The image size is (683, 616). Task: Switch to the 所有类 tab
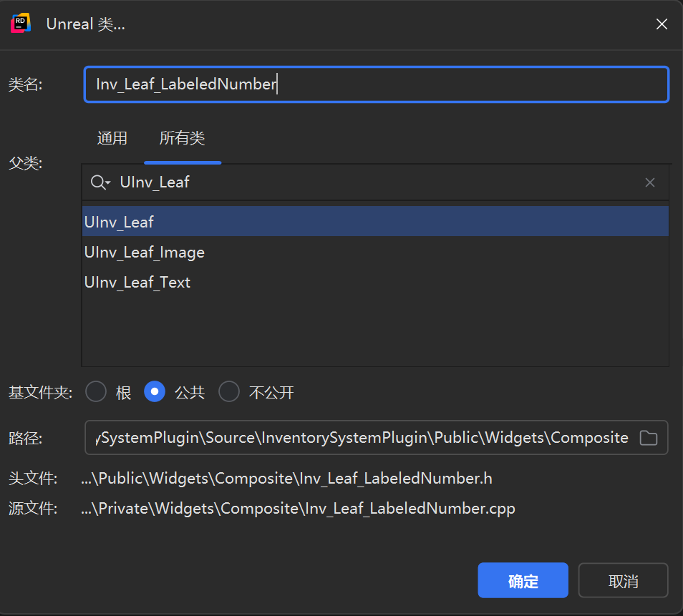coord(182,138)
